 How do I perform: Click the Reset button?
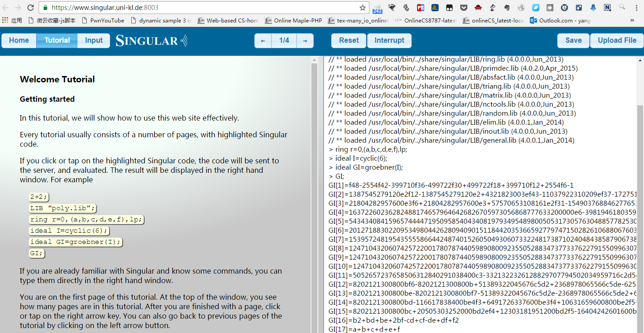tap(349, 40)
